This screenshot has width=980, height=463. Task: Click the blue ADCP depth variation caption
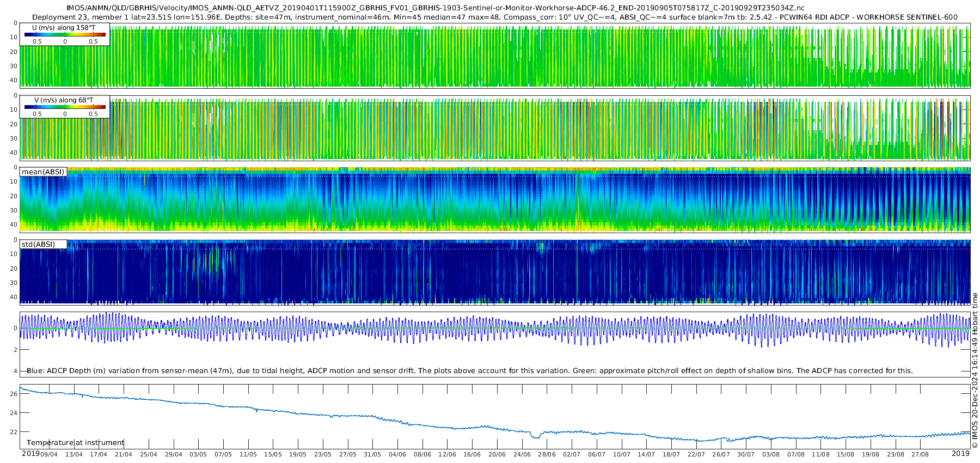tap(469, 370)
